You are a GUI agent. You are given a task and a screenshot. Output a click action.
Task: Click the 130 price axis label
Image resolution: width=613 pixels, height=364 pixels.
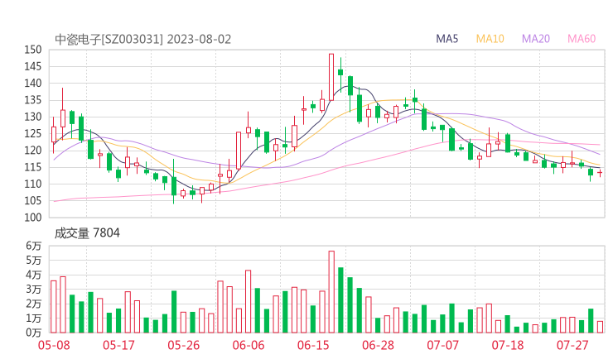pyautogui.click(x=33, y=117)
